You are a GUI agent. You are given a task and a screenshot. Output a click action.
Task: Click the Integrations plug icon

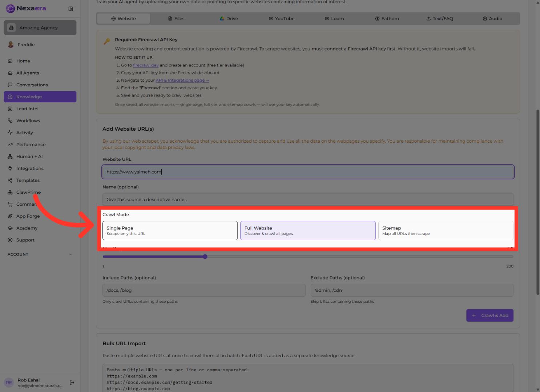click(10, 168)
